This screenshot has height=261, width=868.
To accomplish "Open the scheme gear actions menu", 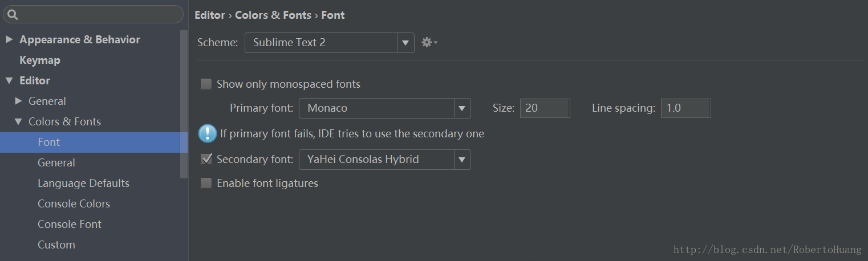I will point(428,42).
